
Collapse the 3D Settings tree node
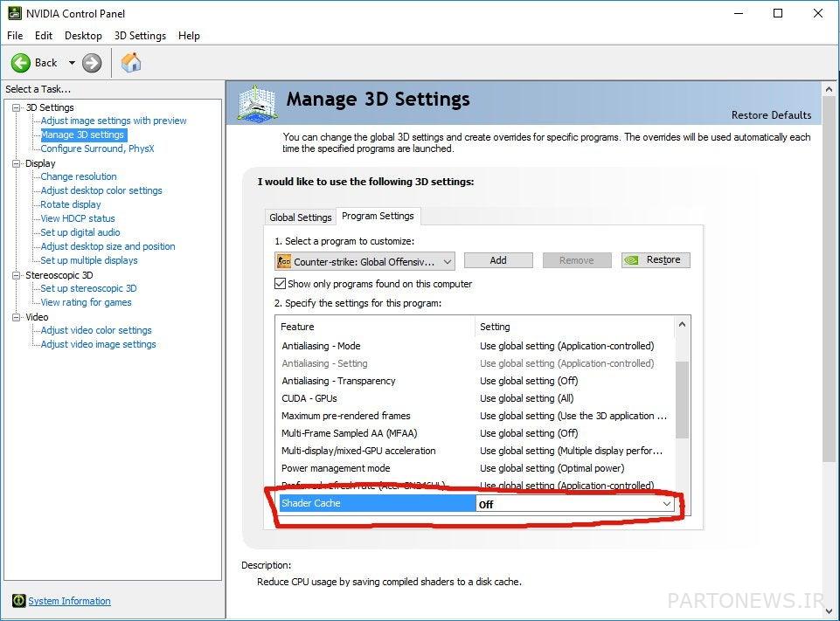tap(16, 107)
